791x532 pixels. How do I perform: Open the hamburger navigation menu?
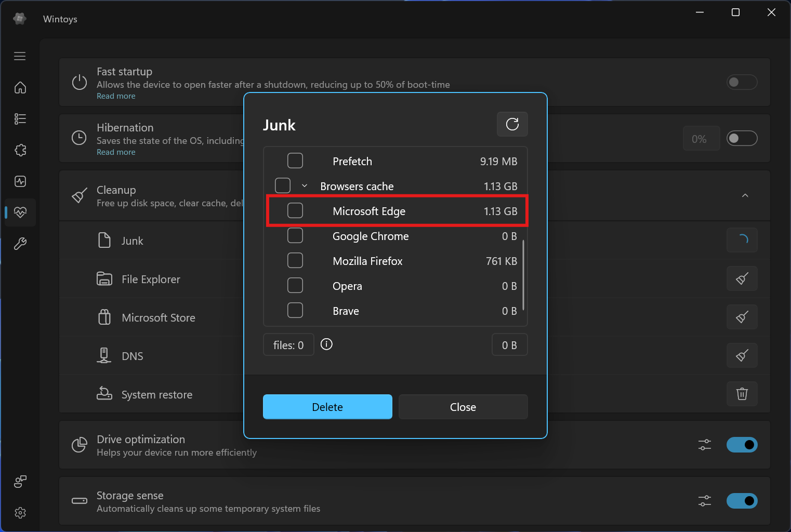tap(20, 56)
